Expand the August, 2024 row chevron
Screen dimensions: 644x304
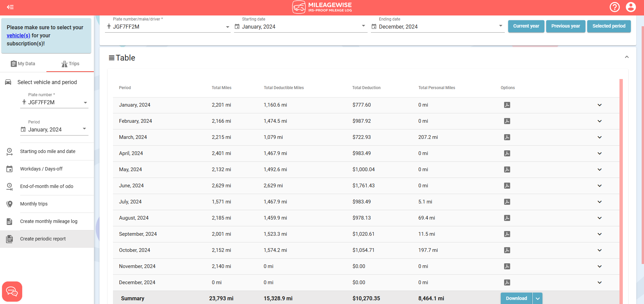coord(599,218)
